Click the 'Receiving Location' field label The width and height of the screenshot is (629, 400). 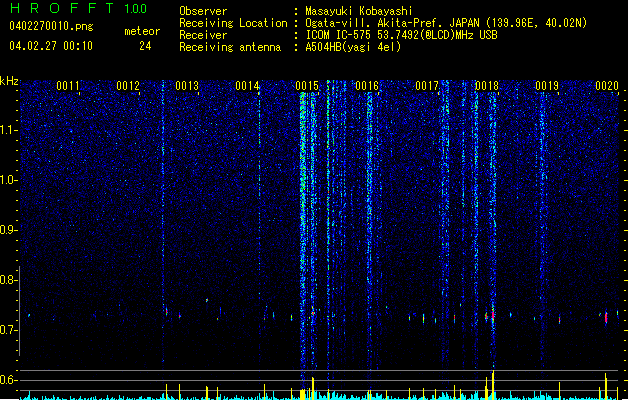[x=233, y=23]
